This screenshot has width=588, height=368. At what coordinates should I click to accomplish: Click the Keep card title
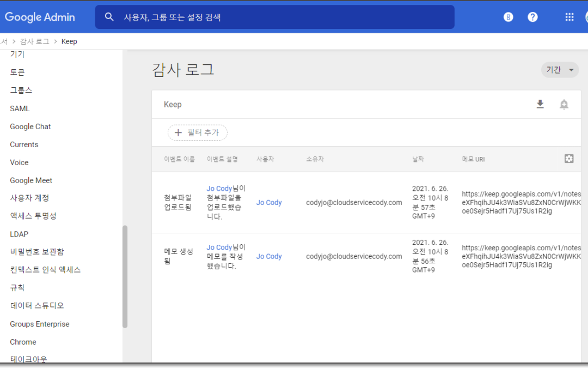point(173,104)
